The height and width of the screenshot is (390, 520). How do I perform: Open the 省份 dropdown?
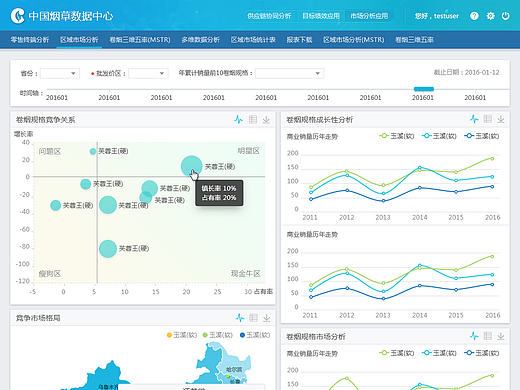pos(60,73)
